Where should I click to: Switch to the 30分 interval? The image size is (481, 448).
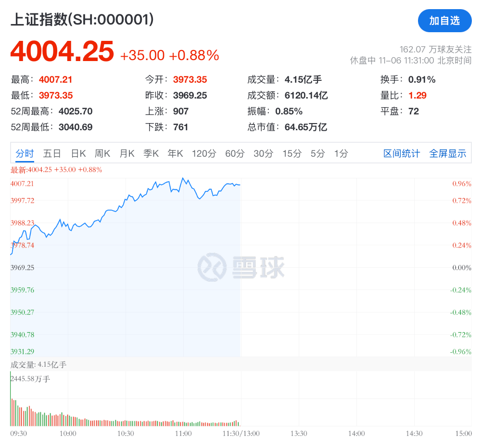(x=263, y=153)
